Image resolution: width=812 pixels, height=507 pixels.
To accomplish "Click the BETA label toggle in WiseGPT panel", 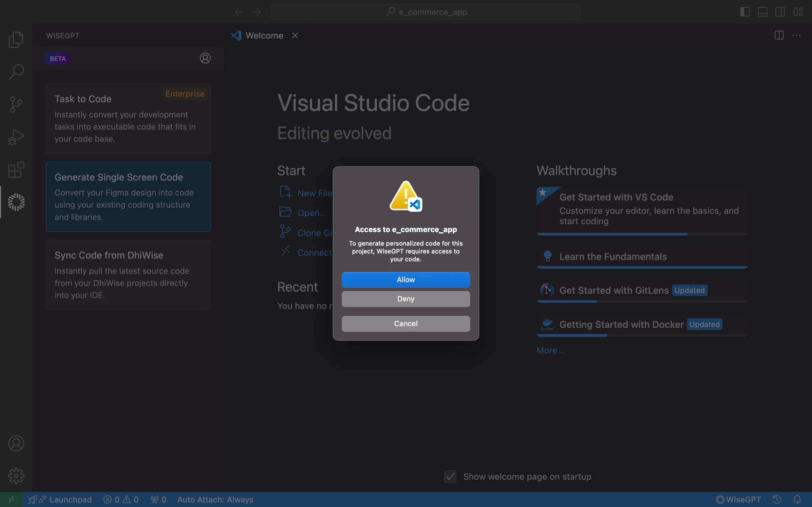I will point(58,58).
